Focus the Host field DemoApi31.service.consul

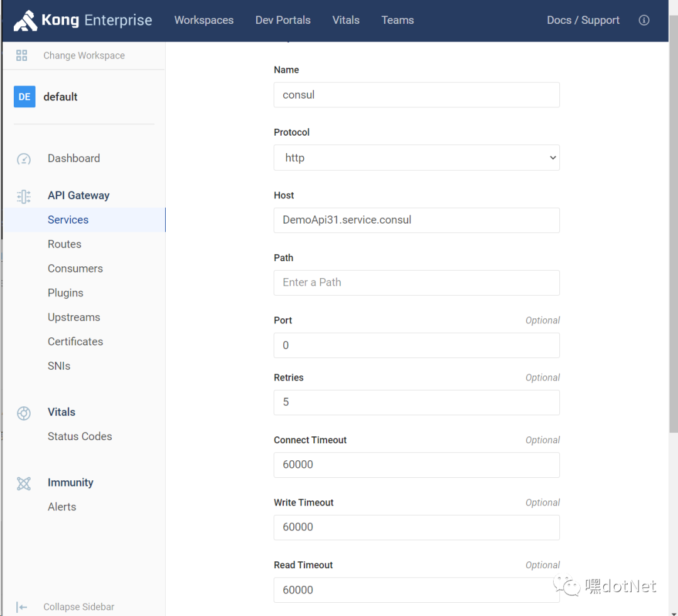416,220
